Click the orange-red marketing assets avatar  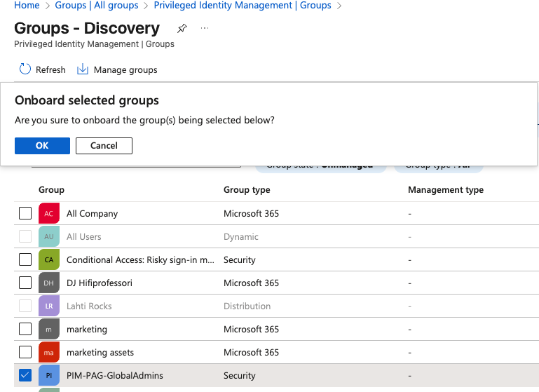click(48, 353)
